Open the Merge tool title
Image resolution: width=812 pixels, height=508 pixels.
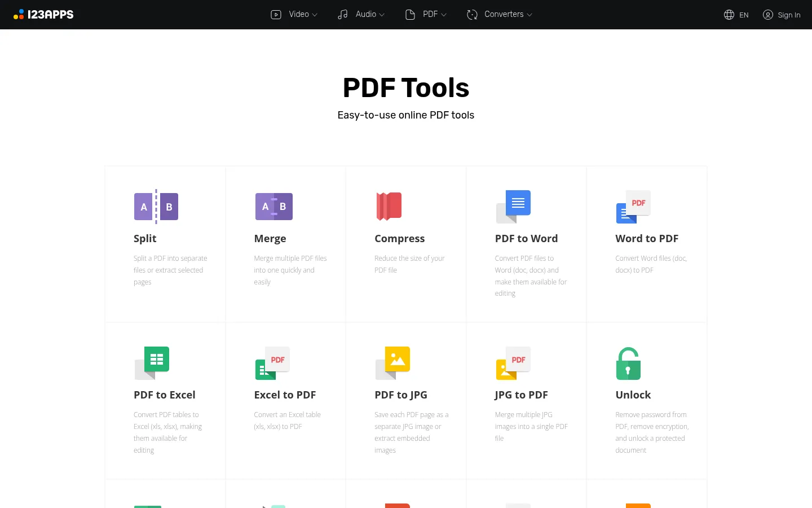(x=270, y=239)
